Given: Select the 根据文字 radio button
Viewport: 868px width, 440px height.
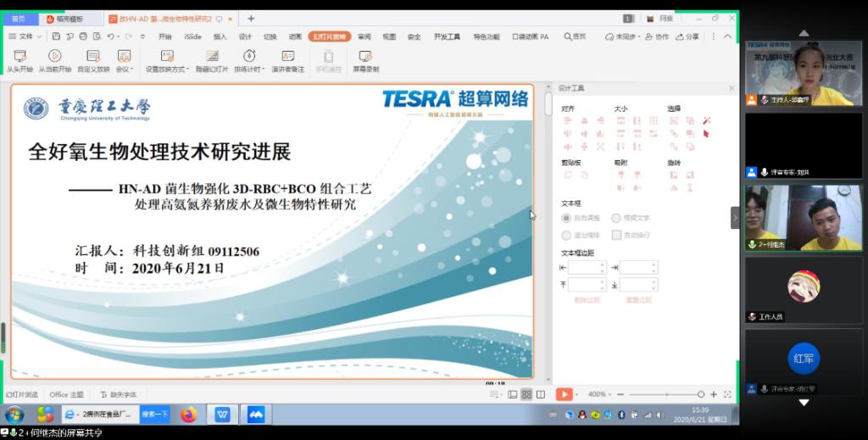Looking at the screenshot, I should point(616,218).
